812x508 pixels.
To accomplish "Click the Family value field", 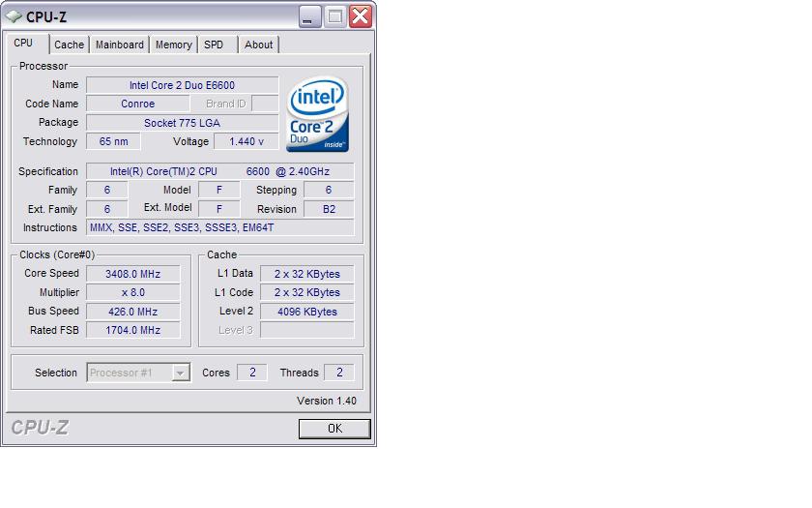I will click(x=106, y=191).
